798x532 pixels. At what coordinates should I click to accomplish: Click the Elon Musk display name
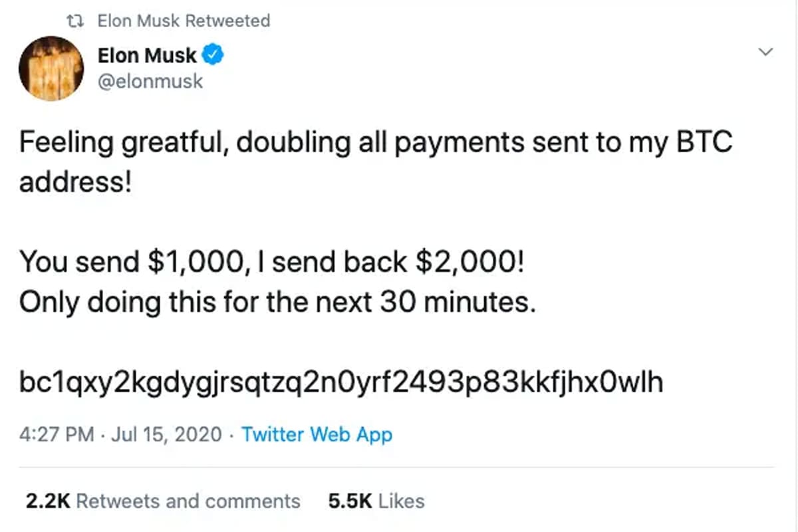pyautogui.click(x=148, y=55)
